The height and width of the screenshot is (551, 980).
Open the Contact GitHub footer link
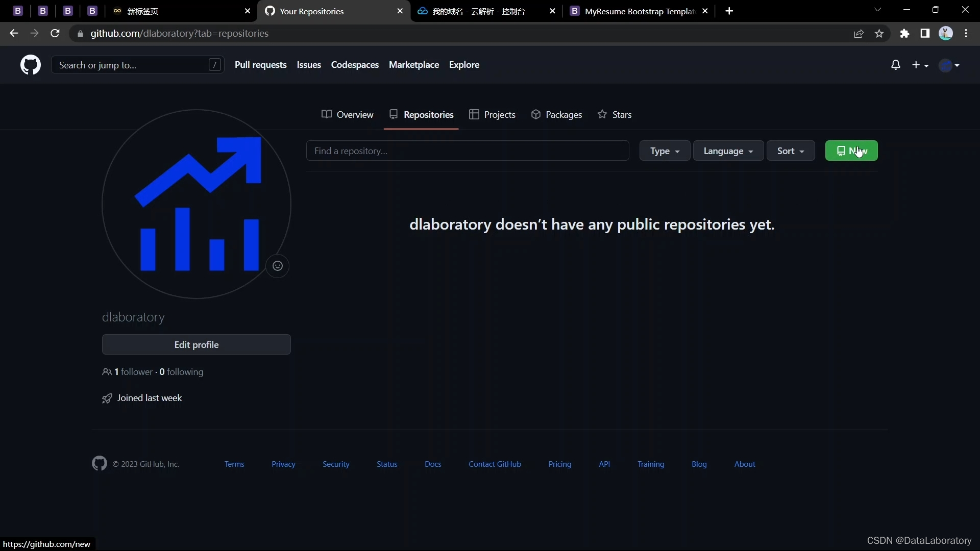(x=495, y=464)
